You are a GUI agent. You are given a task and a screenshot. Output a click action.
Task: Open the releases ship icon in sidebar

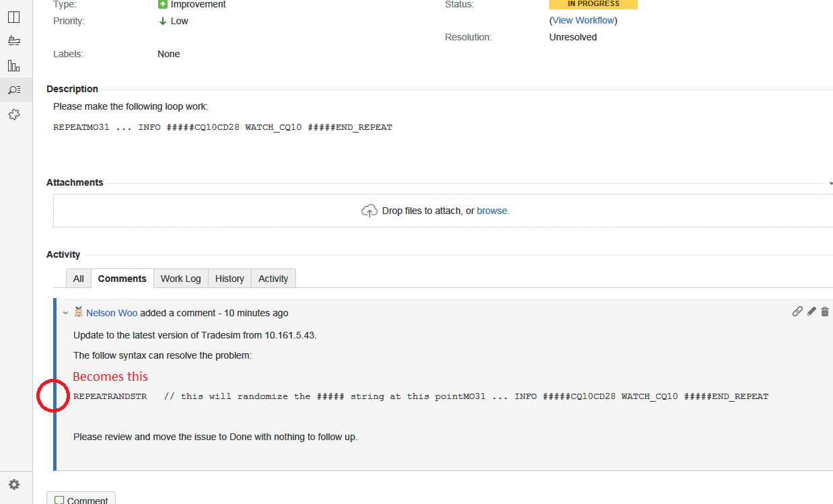tap(13, 41)
